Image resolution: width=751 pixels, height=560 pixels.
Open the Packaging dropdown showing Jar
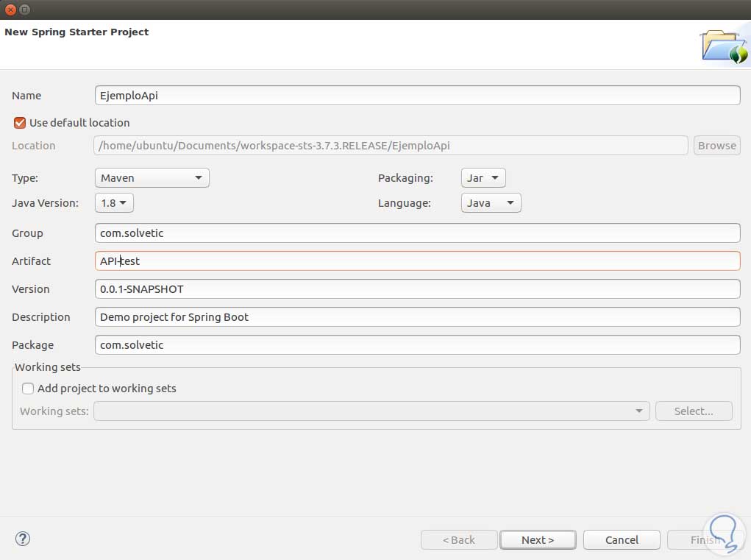(483, 178)
